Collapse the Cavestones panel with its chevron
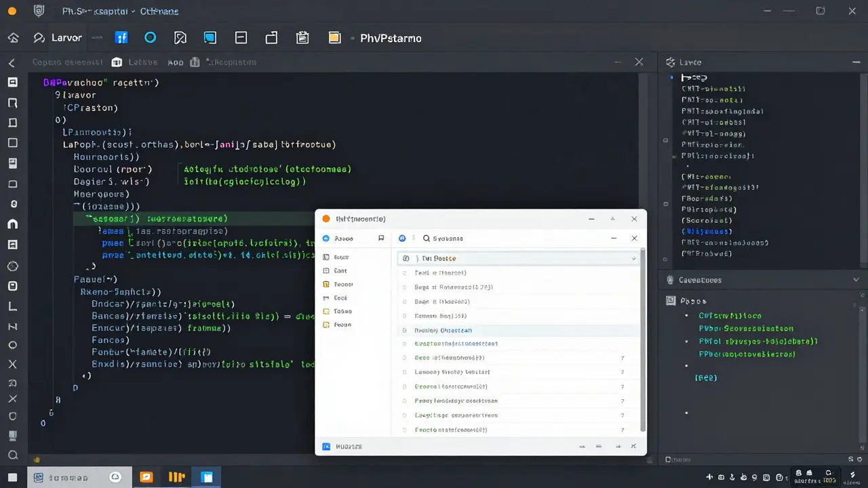The image size is (868, 488). click(x=856, y=280)
